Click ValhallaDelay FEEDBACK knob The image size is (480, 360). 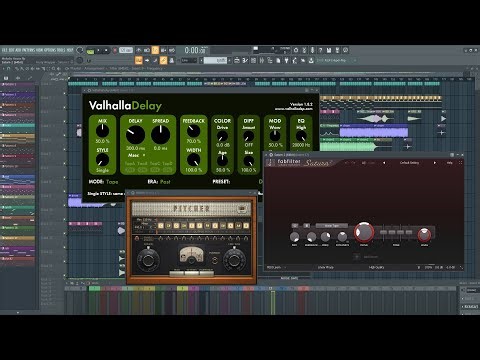193,131
